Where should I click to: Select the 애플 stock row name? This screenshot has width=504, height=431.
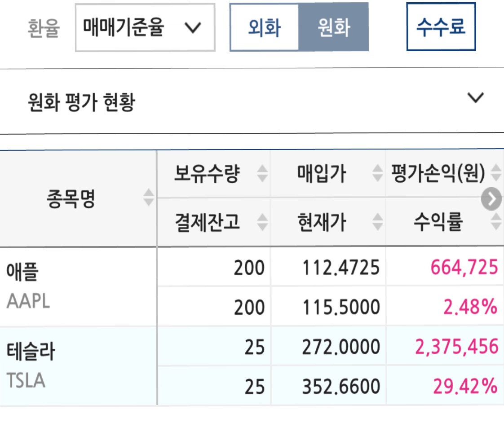(x=22, y=272)
